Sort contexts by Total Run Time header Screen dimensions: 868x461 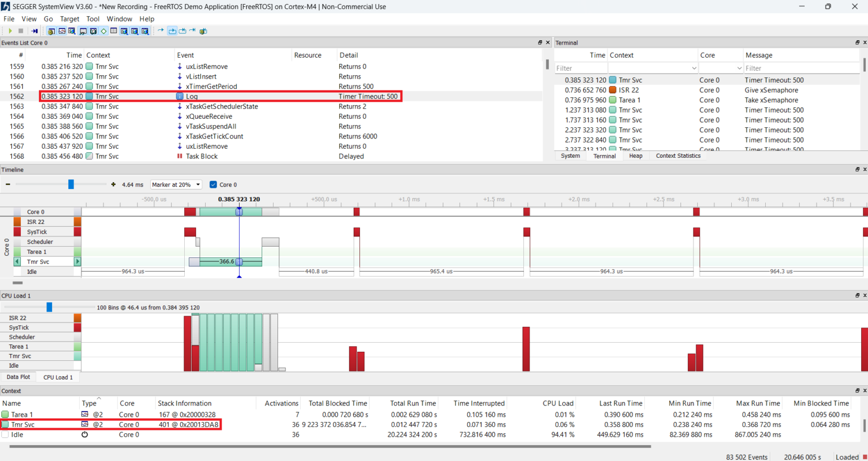[413, 403]
